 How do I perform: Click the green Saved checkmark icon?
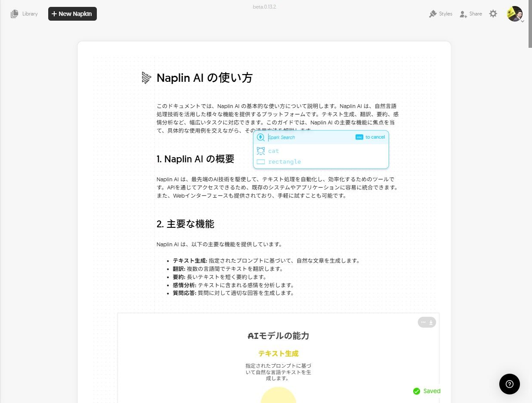(417, 391)
